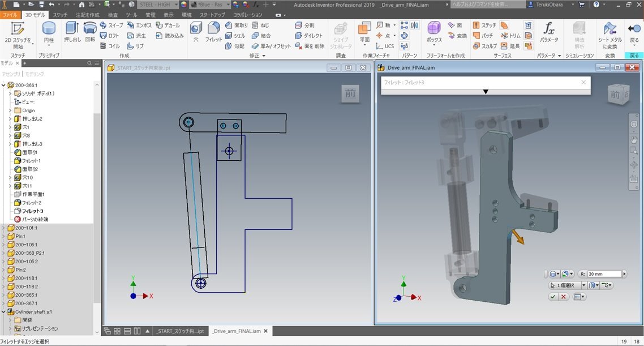Open the 1 個選択 selection dropdown
644x346 pixels.
(x=583, y=285)
